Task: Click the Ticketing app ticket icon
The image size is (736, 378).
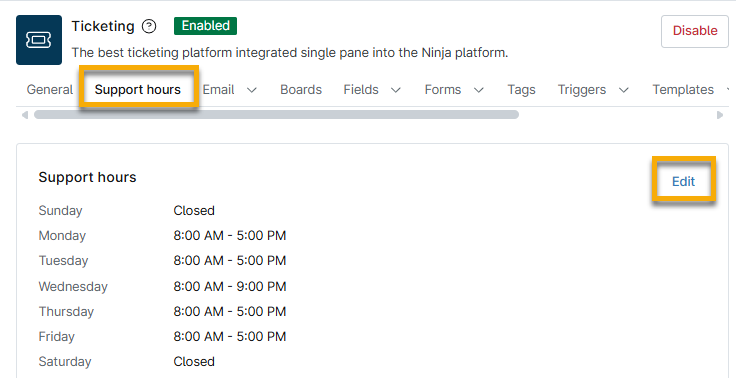Action: click(x=39, y=40)
